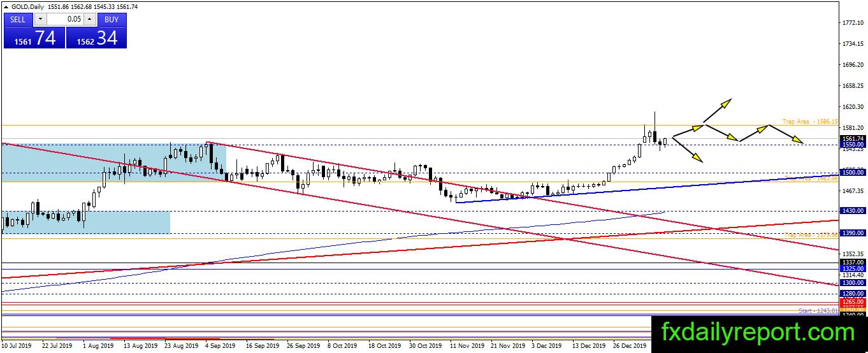Screen dimensions: 868x353
Task: Click the SELL button
Action: click(x=18, y=19)
